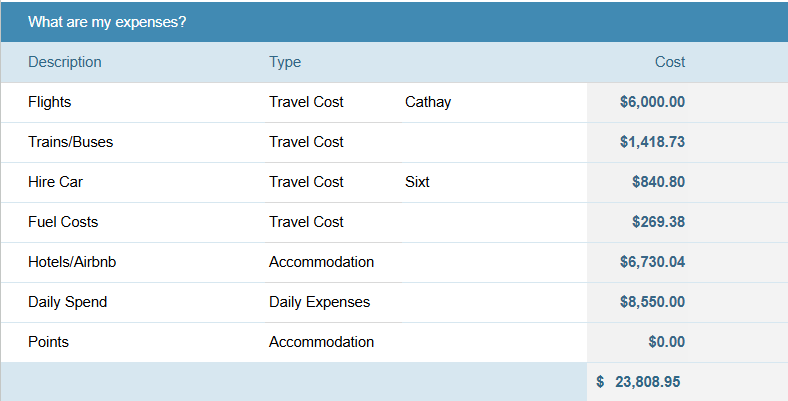Edit the Fuel Costs description
The height and width of the screenshot is (401, 788).
click(133, 222)
